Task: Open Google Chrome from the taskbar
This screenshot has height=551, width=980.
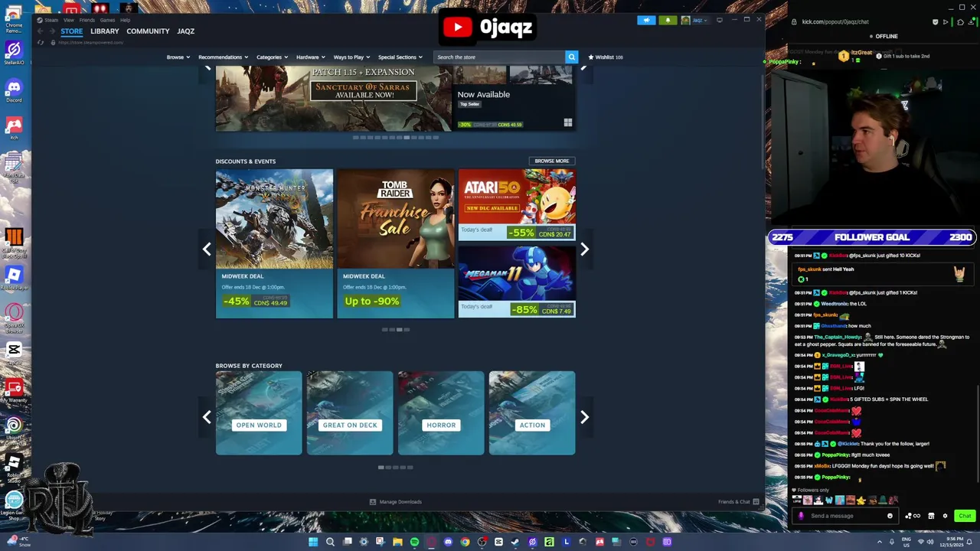Action: click(x=465, y=542)
